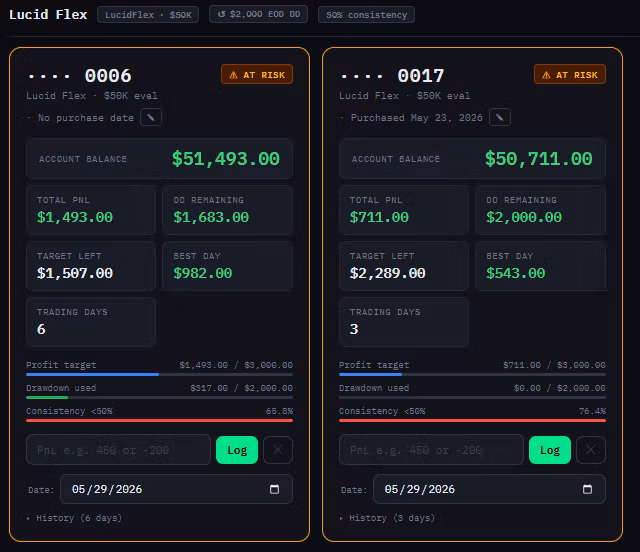Click Best Day value $982.00
This screenshot has width=640, height=552.
(203, 273)
